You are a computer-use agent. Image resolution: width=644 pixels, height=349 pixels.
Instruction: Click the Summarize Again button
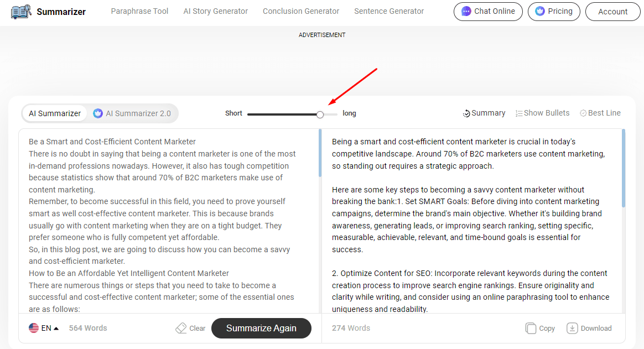pyautogui.click(x=261, y=328)
